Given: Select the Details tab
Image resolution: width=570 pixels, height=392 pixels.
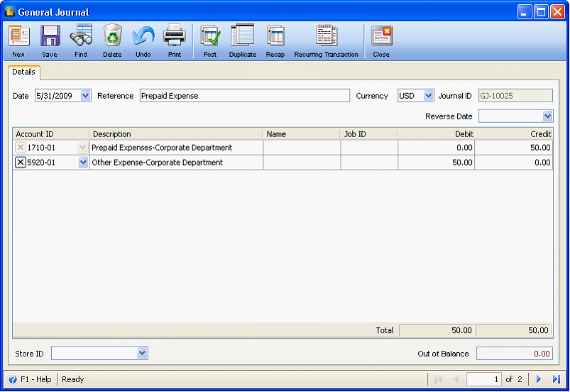Looking at the screenshot, I should 24,72.
